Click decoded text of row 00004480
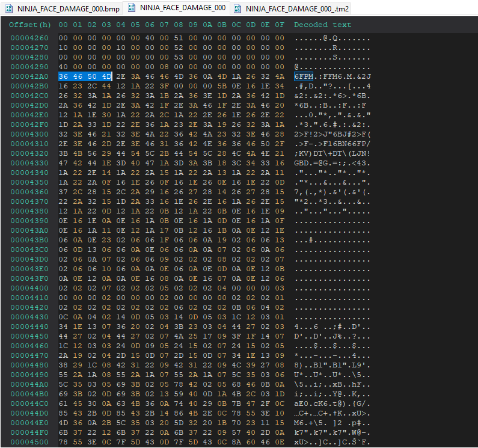 tap(332, 365)
